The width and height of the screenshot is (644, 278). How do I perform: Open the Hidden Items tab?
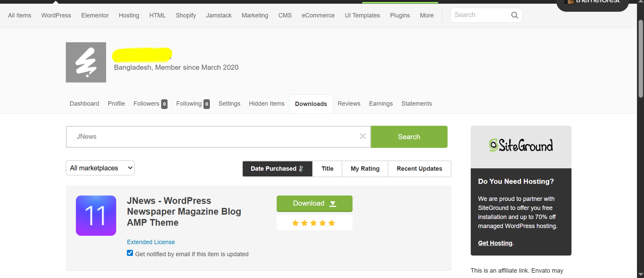[267, 104]
